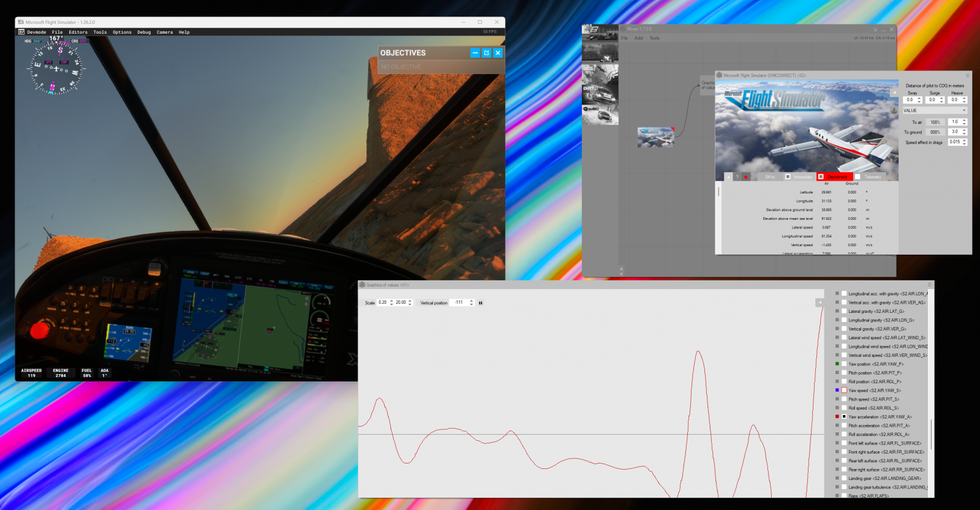Click the question mark help button in SimConnect panel
The height and width of the screenshot is (510, 980).
[737, 177]
